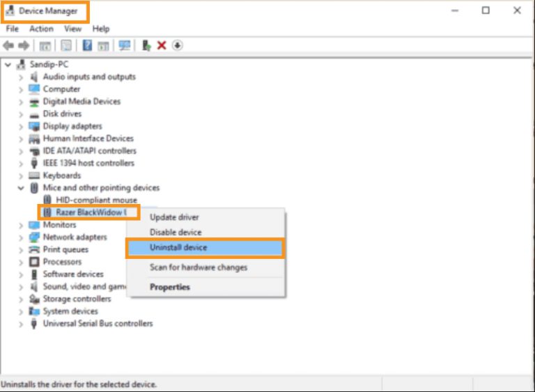Maximize the Device Manager window
Image resolution: width=535 pixels, height=392 pixels.
pos(486,10)
